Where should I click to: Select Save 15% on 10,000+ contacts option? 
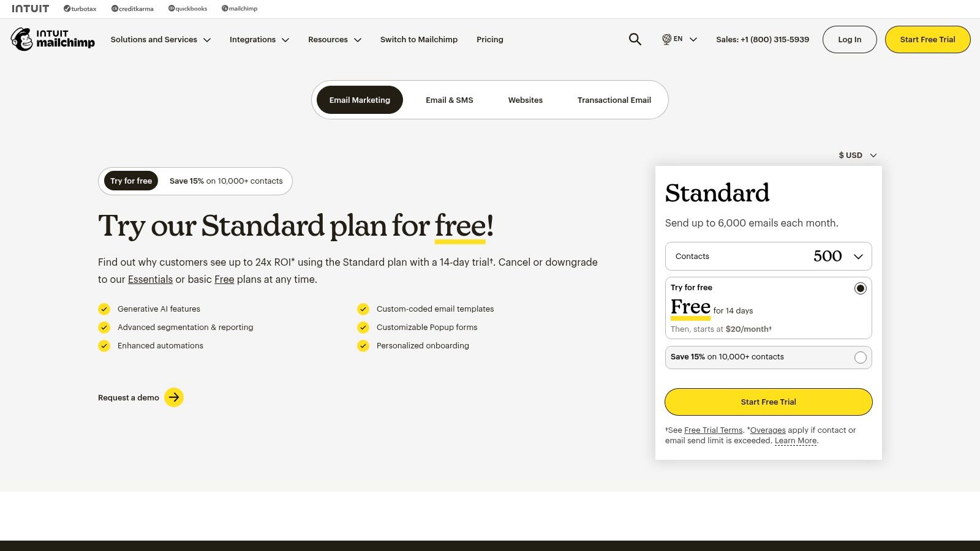tap(861, 357)
